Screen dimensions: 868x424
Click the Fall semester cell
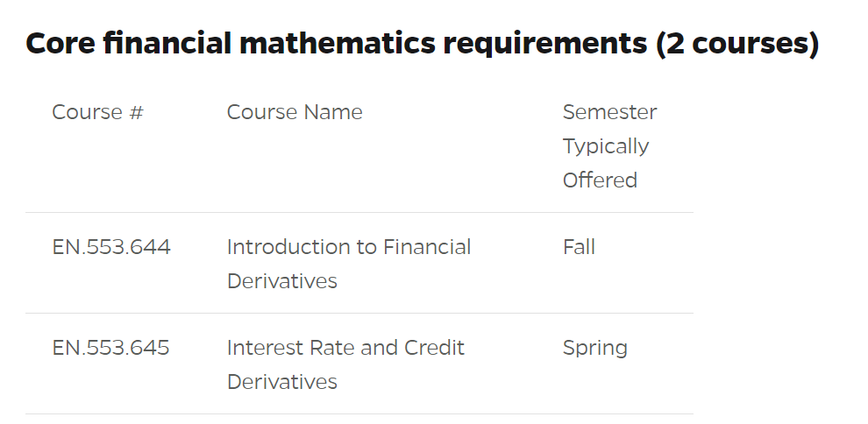pyautogui.click(x=579, y=247)
